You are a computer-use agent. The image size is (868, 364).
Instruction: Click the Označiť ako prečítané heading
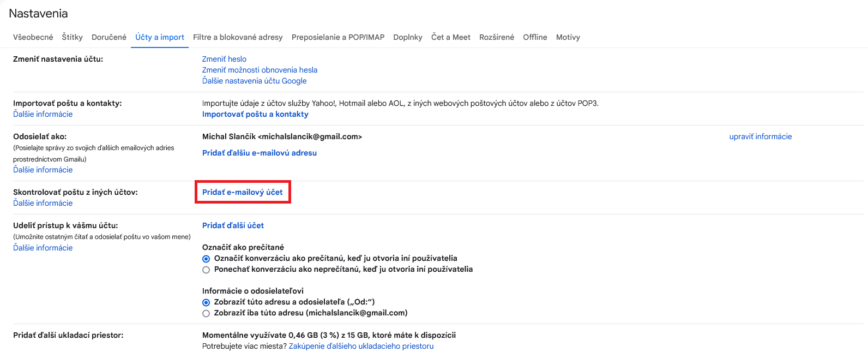click(243, 247)
